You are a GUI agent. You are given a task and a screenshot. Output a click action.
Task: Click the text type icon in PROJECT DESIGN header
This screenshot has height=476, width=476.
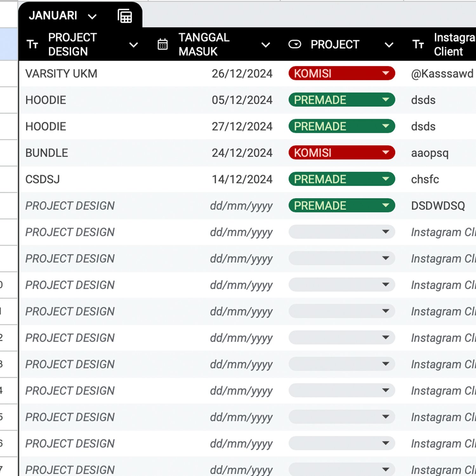coord(32,44)
